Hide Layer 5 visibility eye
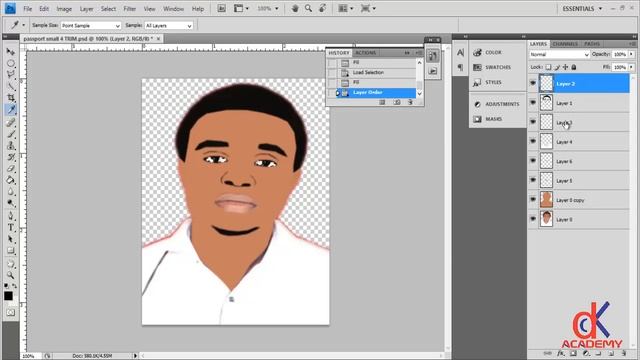The width and height of the screenshot is (640, 360). [533, 180]
